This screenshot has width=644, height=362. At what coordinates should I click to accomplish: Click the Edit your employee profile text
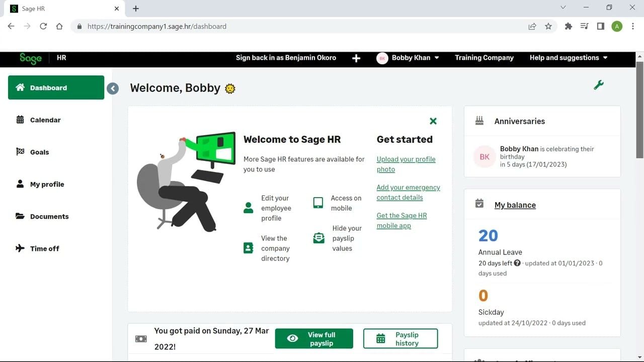[x=276, y=208]
